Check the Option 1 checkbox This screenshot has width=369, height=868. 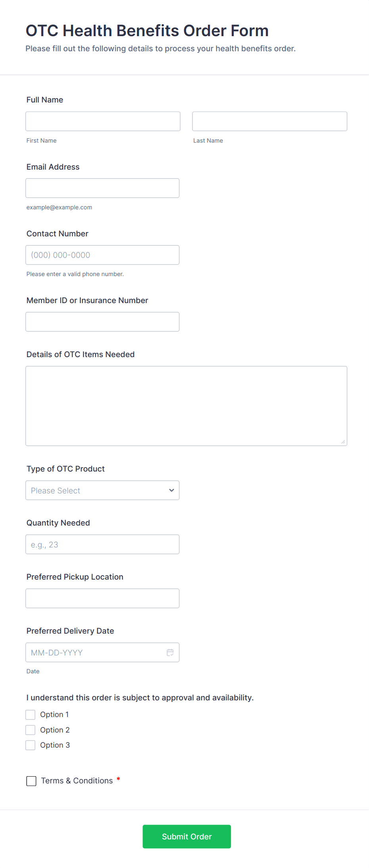coord(31,715)
